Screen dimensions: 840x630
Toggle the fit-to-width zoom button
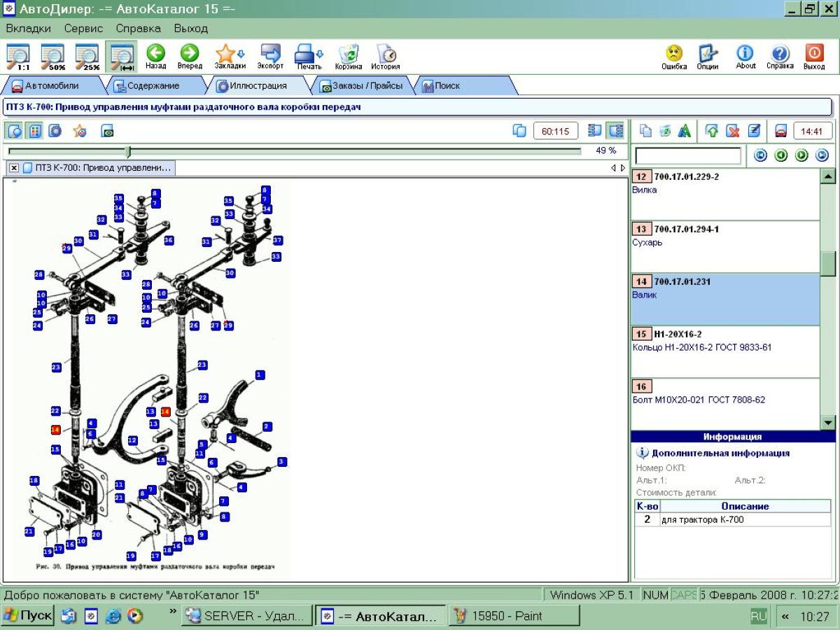(x=122, y=56)
